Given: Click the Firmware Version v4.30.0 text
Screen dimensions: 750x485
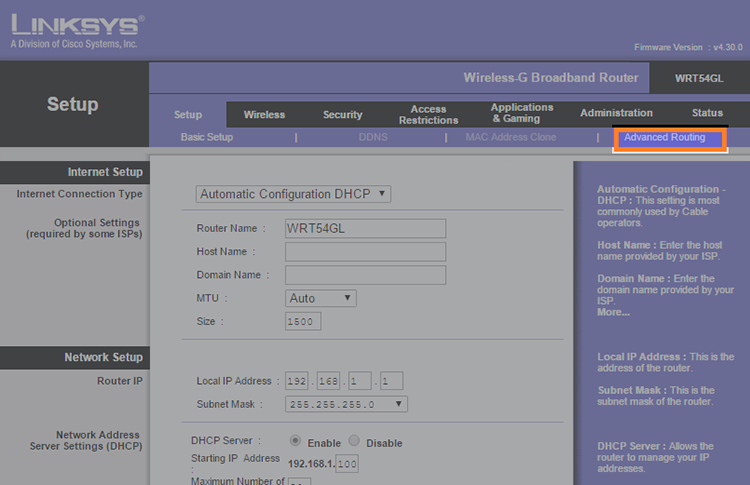Looking at the screenshot, I should pyautogui.click(x=688, y=47).
